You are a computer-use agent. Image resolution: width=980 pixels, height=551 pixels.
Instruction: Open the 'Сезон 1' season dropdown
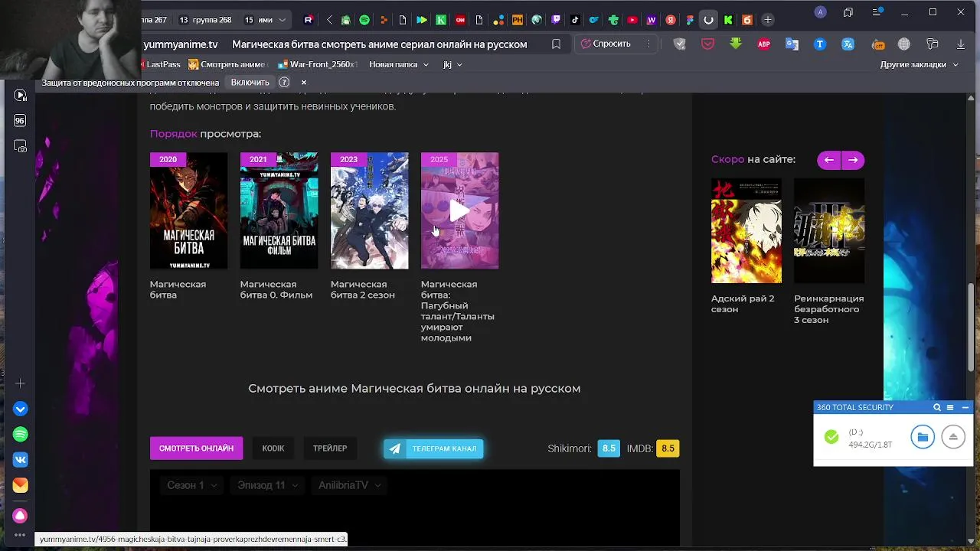click(x=192, y=485)
